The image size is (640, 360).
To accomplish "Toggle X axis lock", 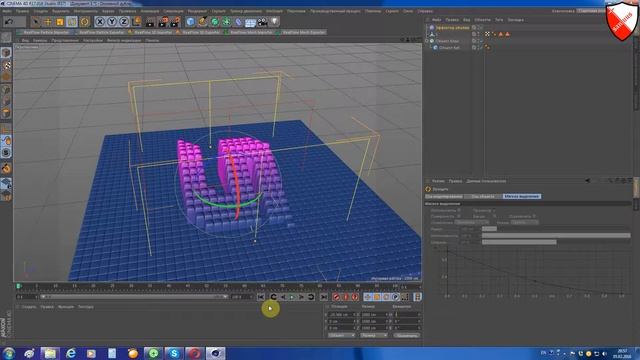I will [100, 21].
